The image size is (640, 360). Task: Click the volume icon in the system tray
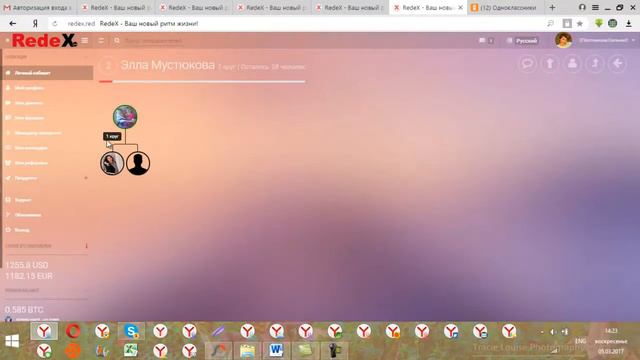(x=553, y=332)
